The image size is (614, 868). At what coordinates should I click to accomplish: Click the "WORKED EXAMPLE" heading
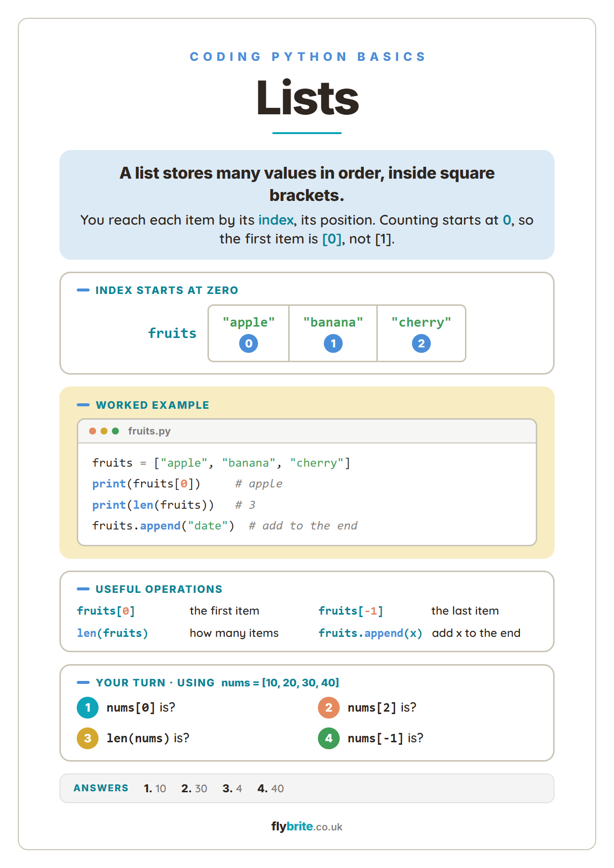153,405
